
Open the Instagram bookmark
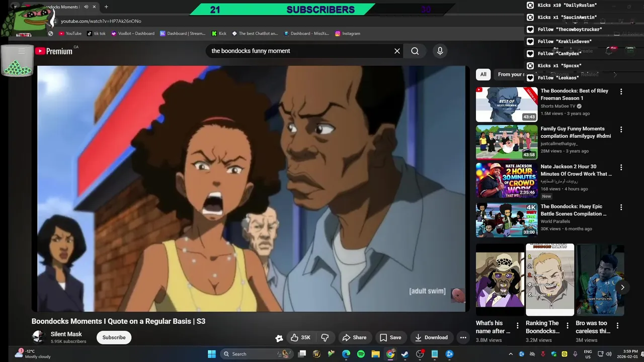click(x=348, y=34)
